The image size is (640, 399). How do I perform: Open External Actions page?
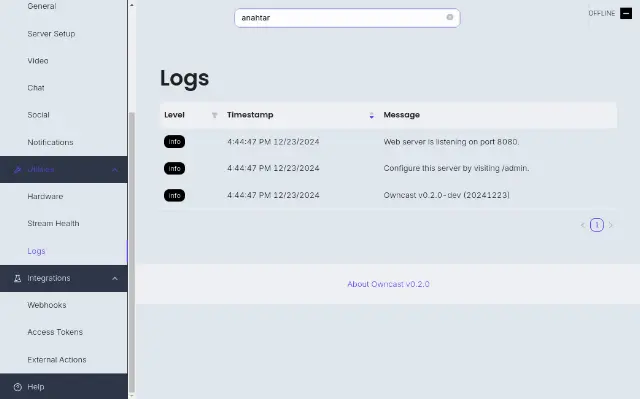57,360
